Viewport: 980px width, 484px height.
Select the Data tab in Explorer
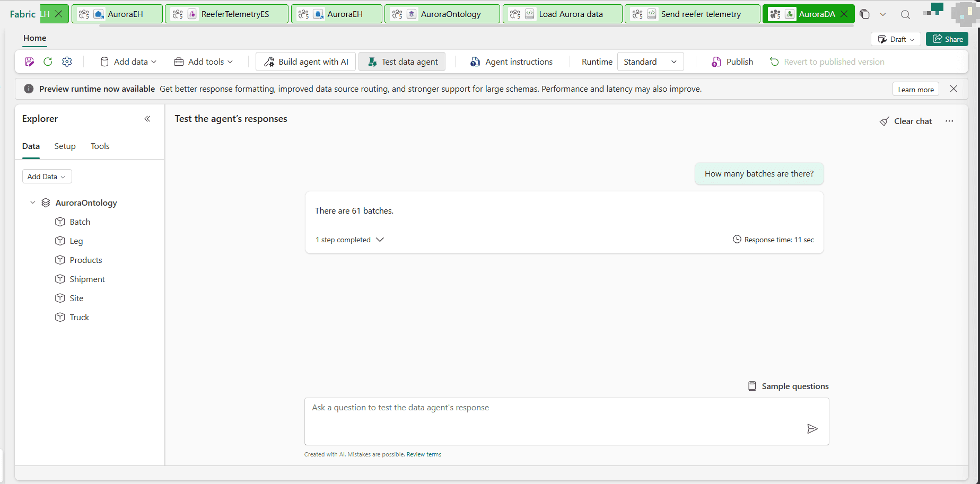point(31,146)
